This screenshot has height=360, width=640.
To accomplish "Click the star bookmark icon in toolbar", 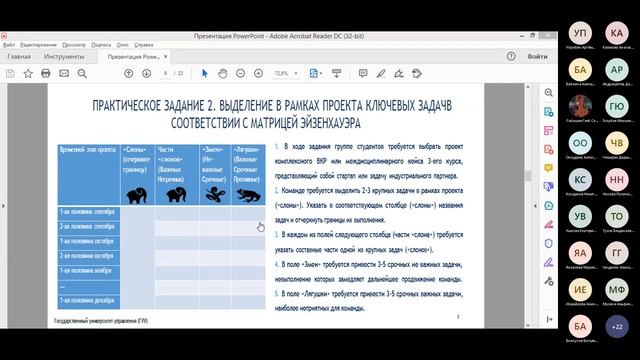I will (x=28, y=73).
